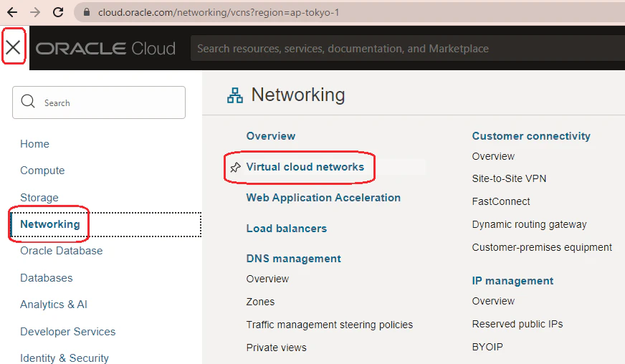The width and height of the screenshot is (625, 364).
Task: Close the navigation menu with the X icon
Action: point(13,48)
